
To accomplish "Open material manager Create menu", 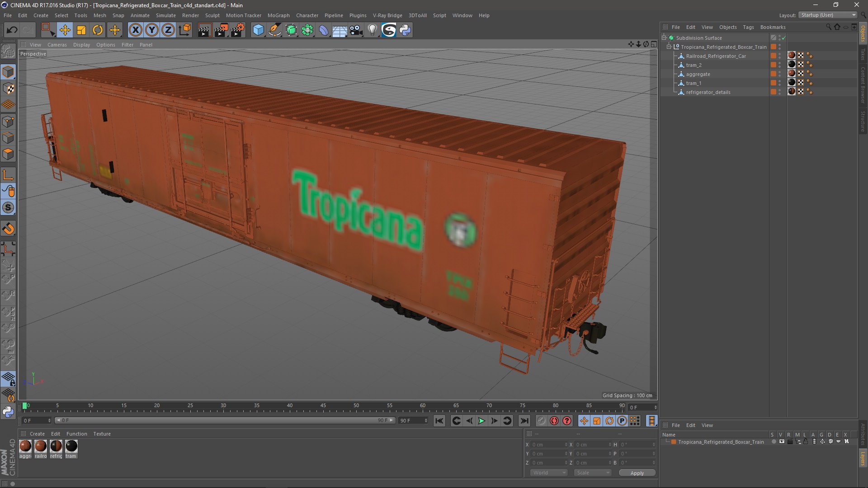I will pos(37,434).
